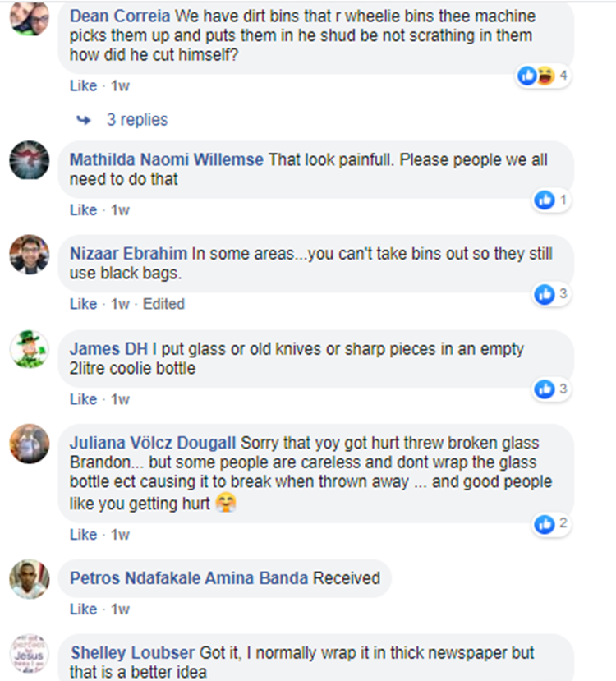616x681 pixels.
Task: Expand the 3 replies thread
Action: [137, 120]
